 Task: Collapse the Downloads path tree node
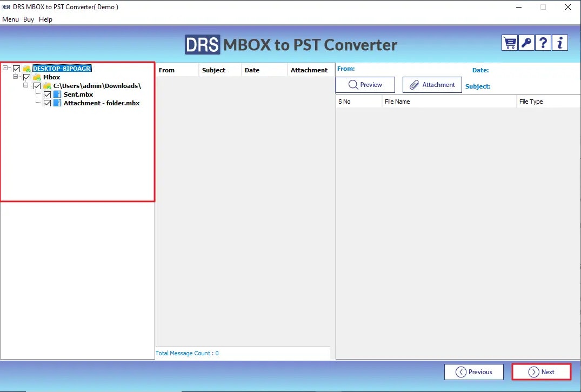pos(25,85)
